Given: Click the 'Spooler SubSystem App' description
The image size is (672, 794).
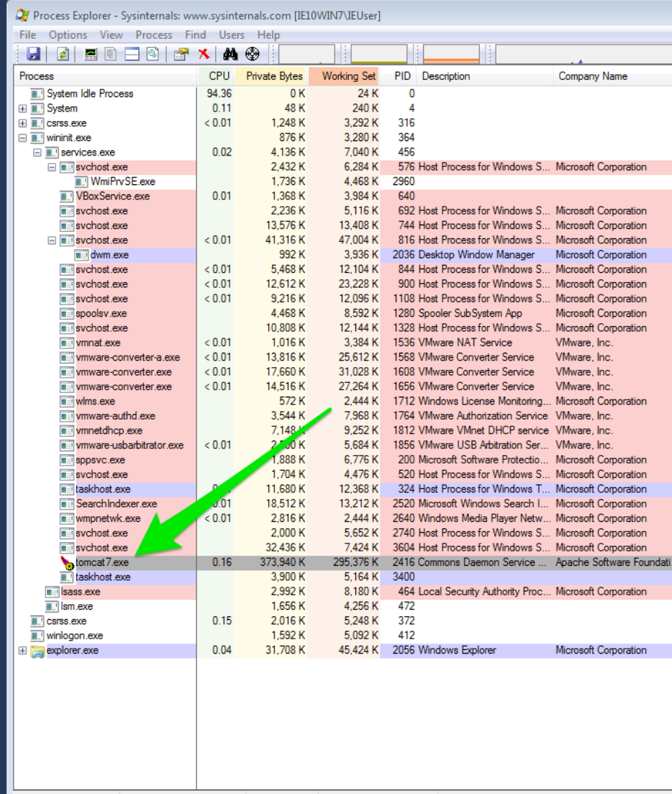Looking at the screenshot, I should pos(470,313).
